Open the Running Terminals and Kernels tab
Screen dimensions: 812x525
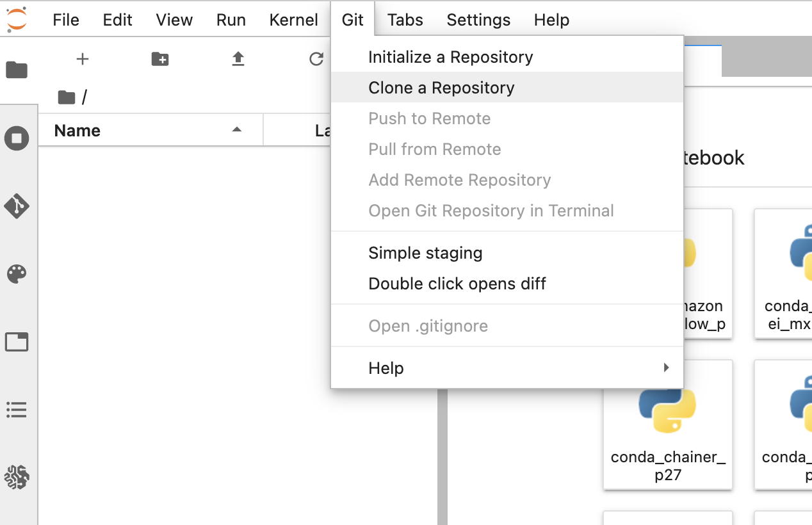[x=17, y=138]
